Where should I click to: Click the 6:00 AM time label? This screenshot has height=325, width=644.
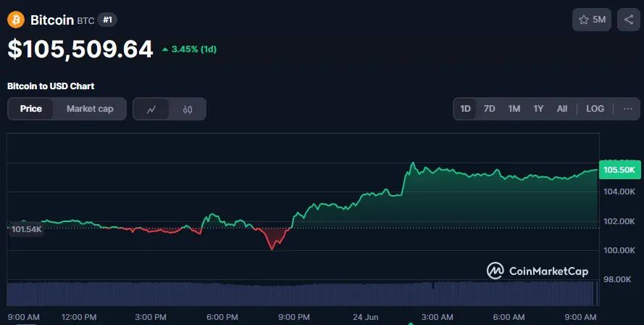point(509,317)
